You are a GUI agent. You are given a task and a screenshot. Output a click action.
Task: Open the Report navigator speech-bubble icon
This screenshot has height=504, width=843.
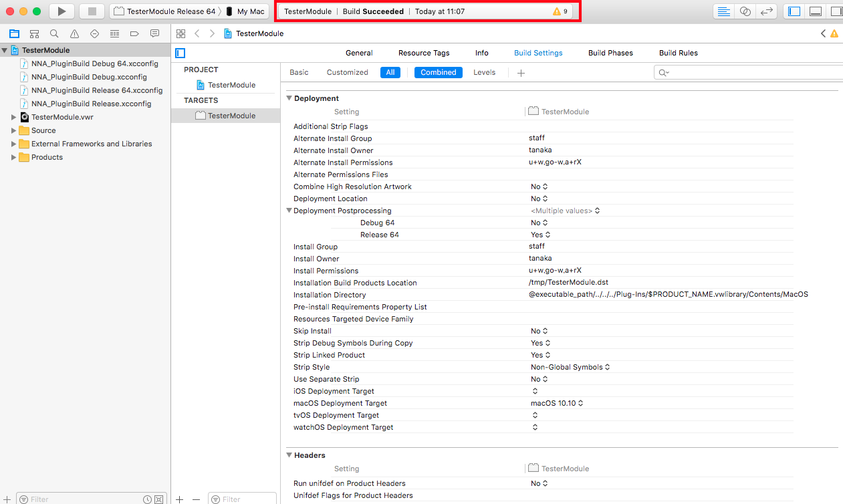click(x=154, y=33)
